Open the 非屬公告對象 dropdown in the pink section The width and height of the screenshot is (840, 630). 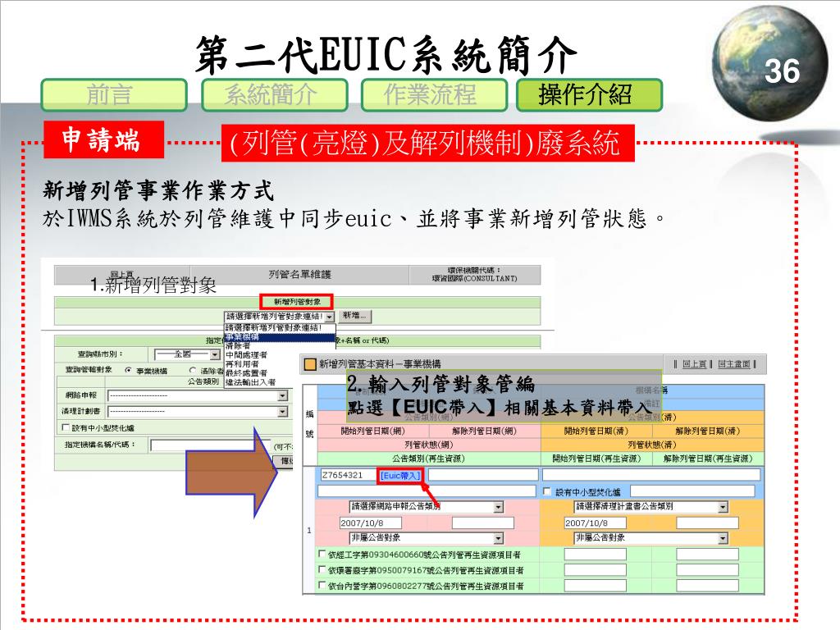(427, 538)
